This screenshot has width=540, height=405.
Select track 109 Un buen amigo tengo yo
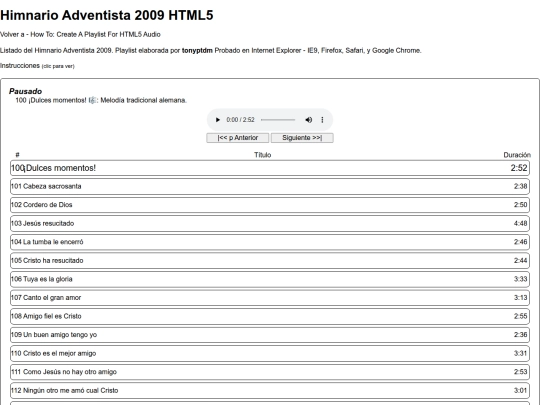(270, 335)
